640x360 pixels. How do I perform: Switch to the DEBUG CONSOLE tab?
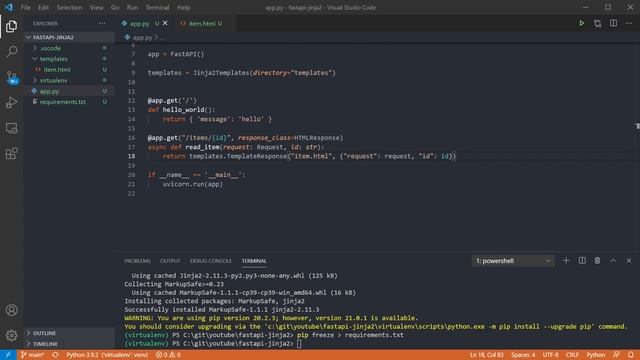[x=211, y=261]
